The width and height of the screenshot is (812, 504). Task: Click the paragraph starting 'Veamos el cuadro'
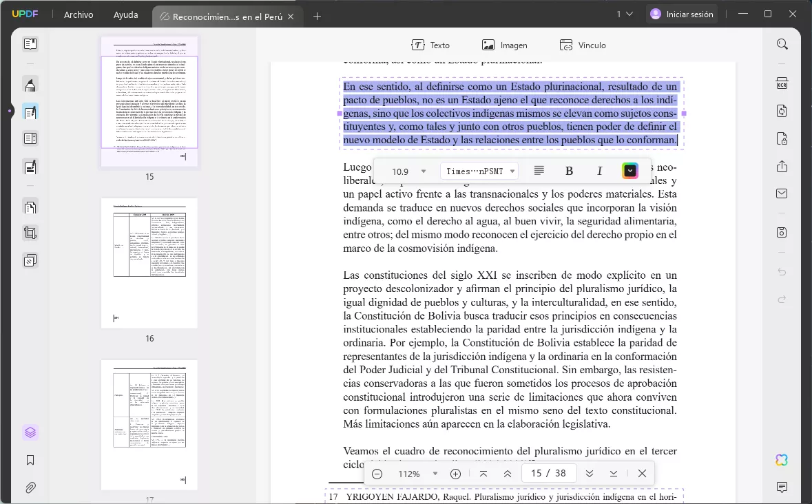[x=510, y=457]
